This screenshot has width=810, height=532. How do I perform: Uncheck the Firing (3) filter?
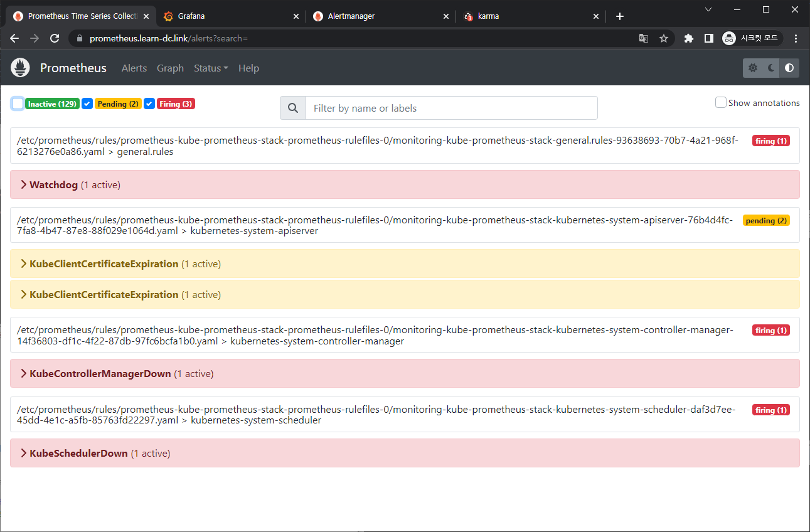click(149, 104)
